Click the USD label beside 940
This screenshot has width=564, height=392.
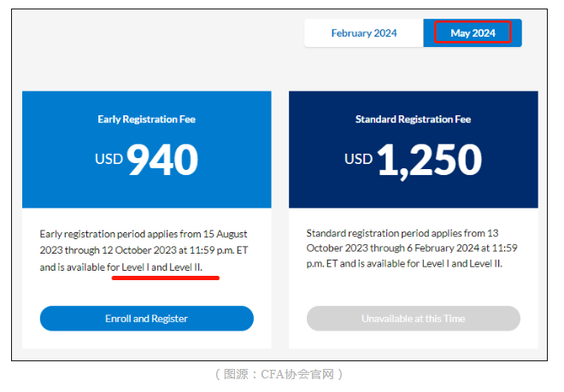click(x=109, y=159)
